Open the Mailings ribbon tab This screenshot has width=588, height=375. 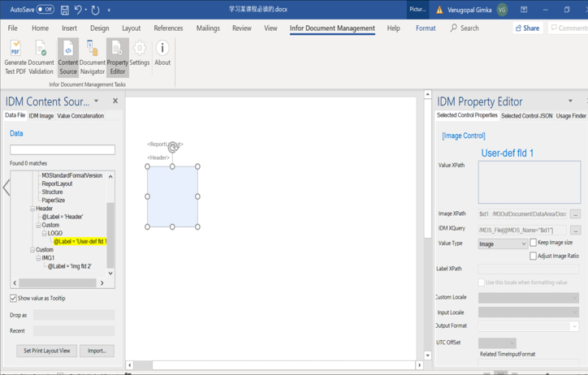tap(208, 28)
